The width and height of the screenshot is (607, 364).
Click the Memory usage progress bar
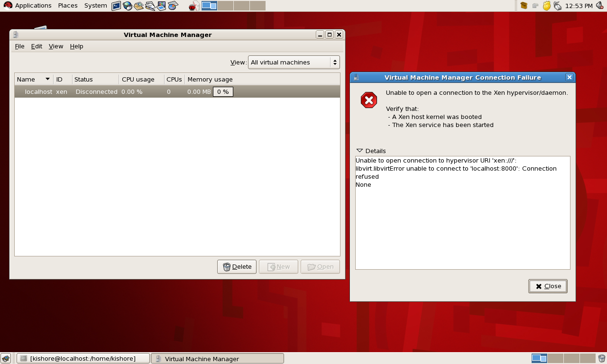(x=223, y=91)
